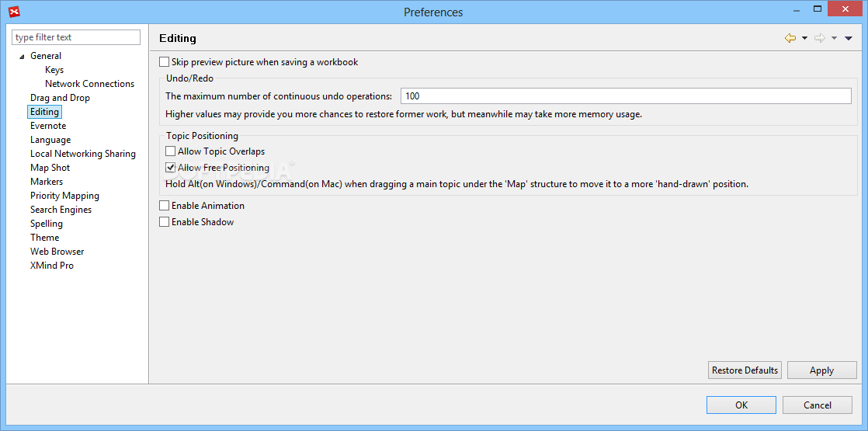Open the Keys preference page
This screenshot has height=431, width=868.
[x=54, y=70]
